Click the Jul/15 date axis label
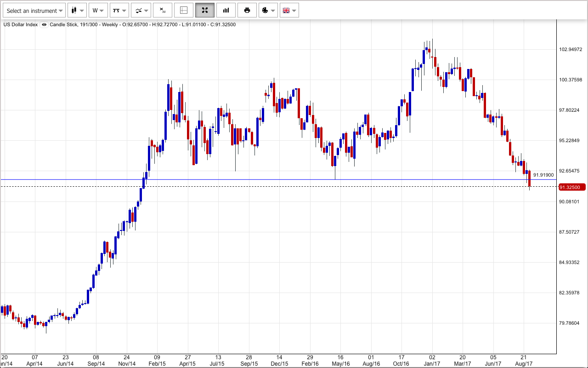Viewport: 588px width, 368px height. pyautogui.click(x=218, y=364)
